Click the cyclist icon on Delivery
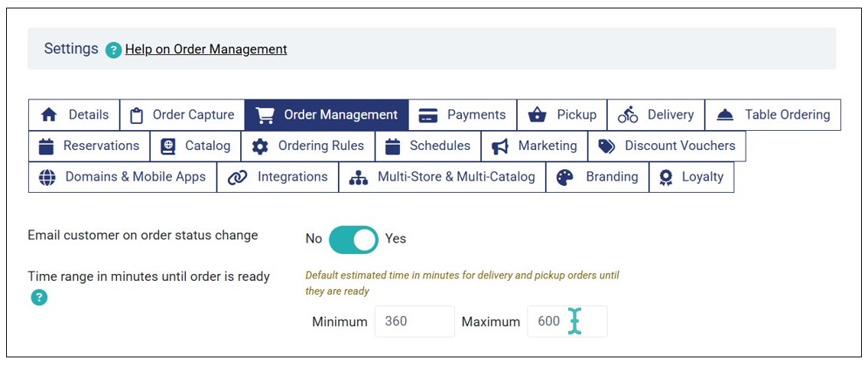 pyautogui.click(x=628, y=115)
